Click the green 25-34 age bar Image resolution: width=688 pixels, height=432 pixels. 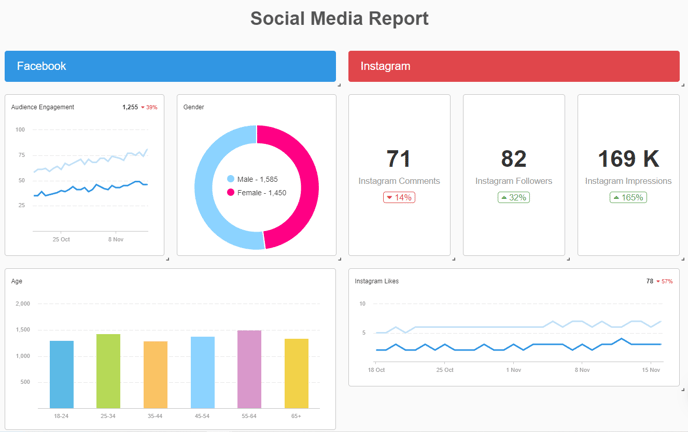tap(108, 371)
